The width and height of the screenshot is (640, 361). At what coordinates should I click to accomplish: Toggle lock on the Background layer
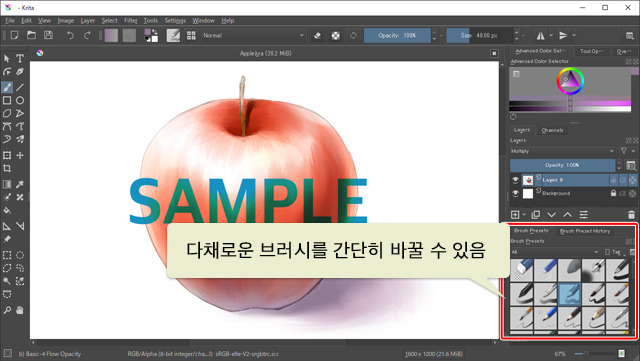tap(613, 193)
